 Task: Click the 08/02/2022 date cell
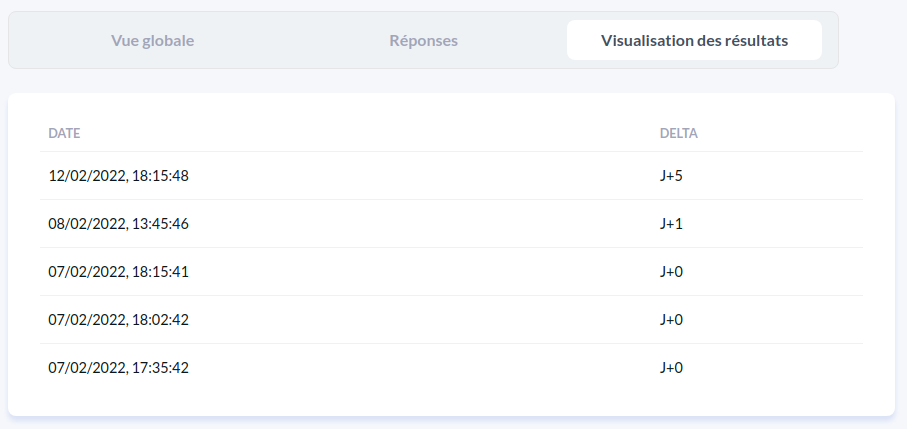pyautogui.click(x=118, y=224)
